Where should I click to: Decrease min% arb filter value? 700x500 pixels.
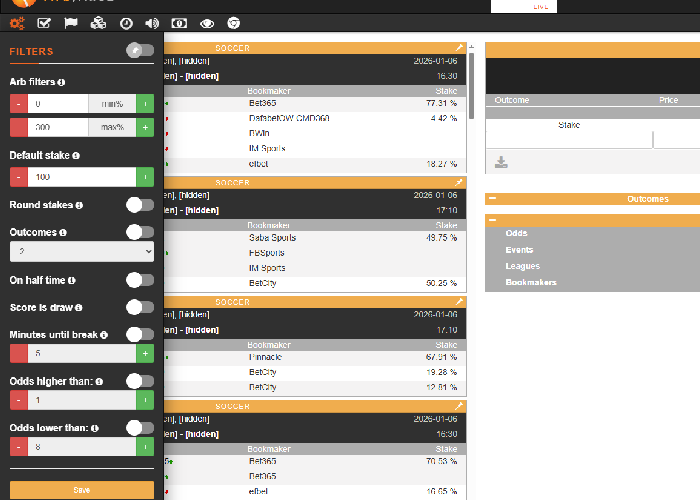tap(19, 104)
